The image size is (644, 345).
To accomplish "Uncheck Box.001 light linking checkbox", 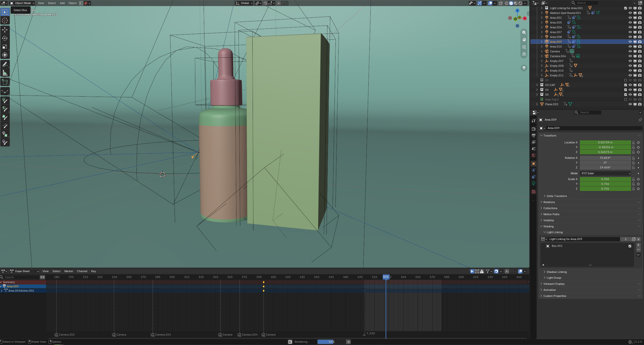I will tap(630, 246).
